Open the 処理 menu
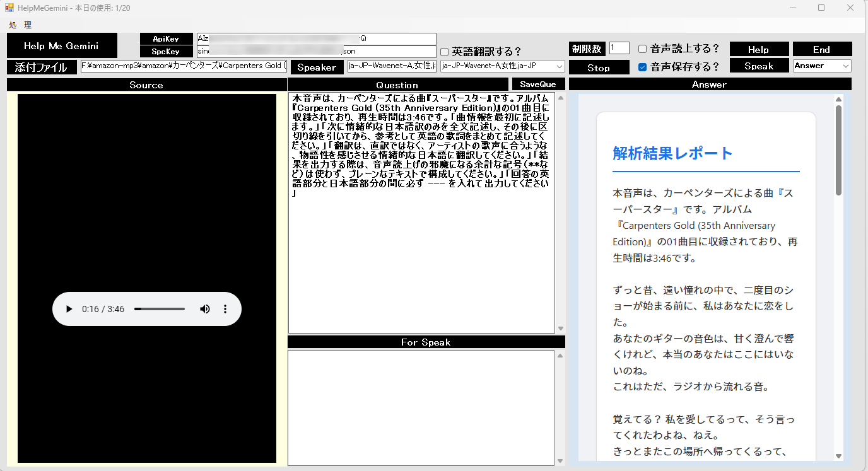Image resolution: width=868 pixels, height=471 pixels. (x=20, y=25)
